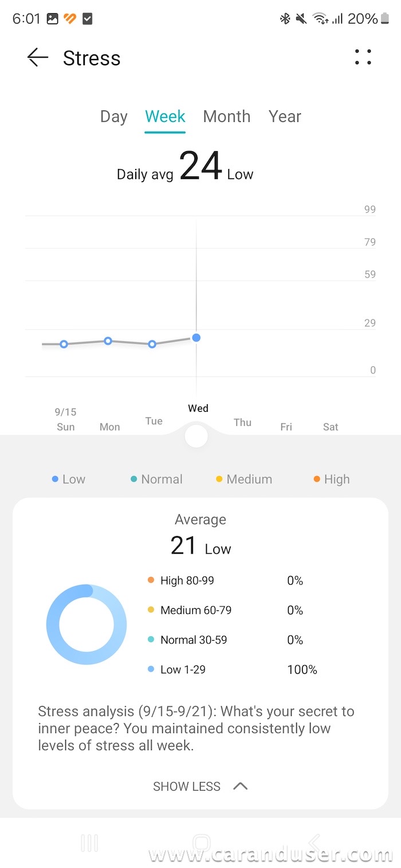Viewport: 401px width, 868px height.
Task: Tap the blue stress donut chart
Action: (x=87, y=625)
